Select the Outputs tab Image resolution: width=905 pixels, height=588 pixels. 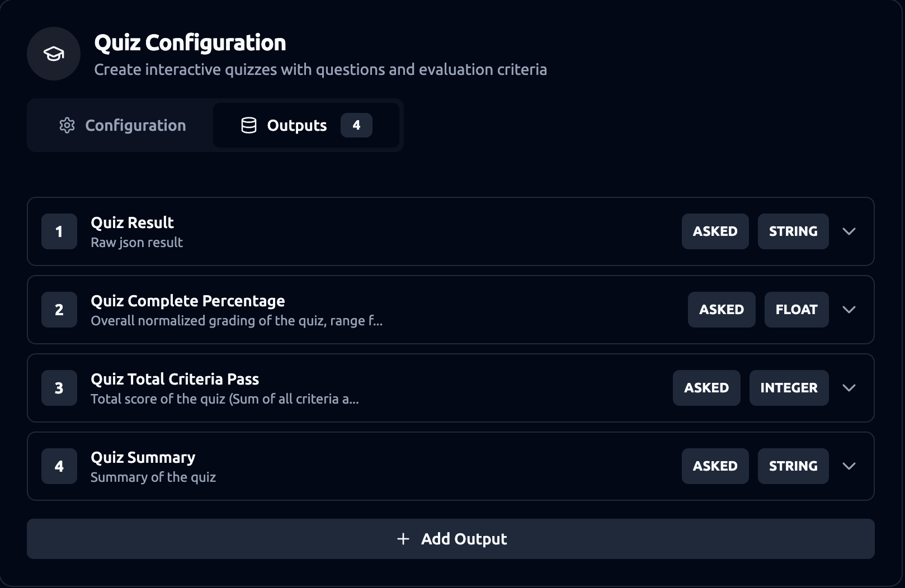click(x=296, y=125)
